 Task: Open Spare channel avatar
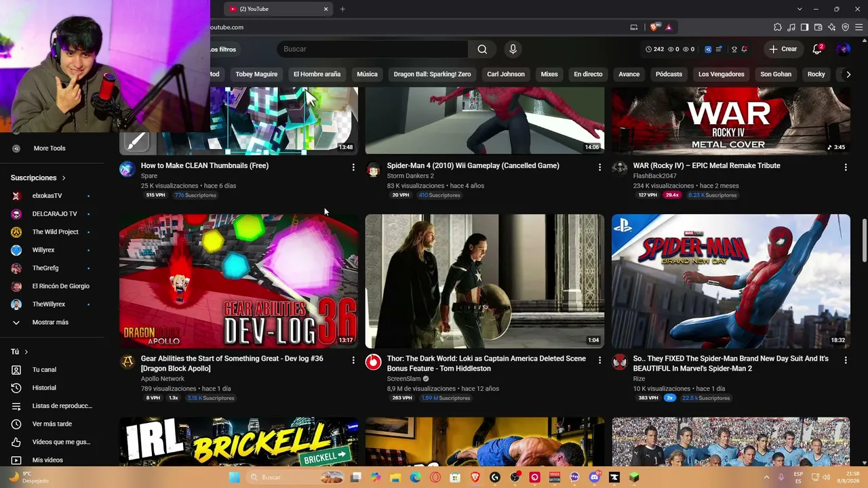pos(127,169)
